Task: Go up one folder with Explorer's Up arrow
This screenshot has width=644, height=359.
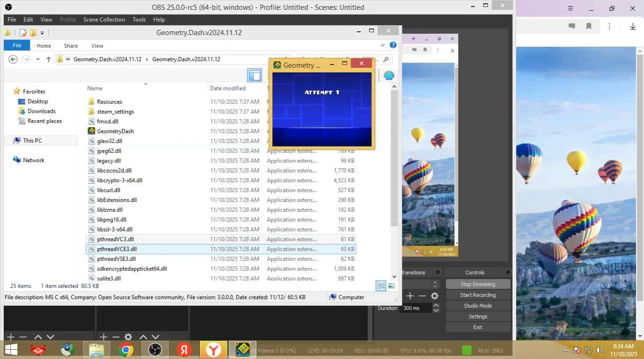Action: click(48, 59)
